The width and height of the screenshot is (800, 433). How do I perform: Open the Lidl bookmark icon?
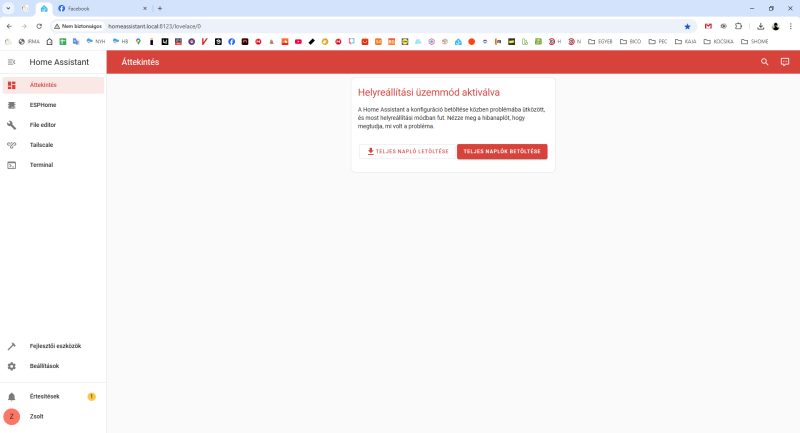pos(405,42)
